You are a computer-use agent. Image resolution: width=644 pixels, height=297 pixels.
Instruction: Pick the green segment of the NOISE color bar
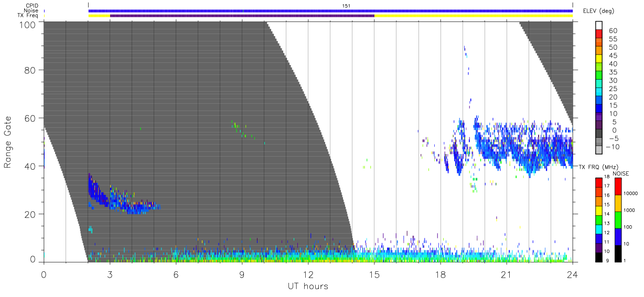618,219
